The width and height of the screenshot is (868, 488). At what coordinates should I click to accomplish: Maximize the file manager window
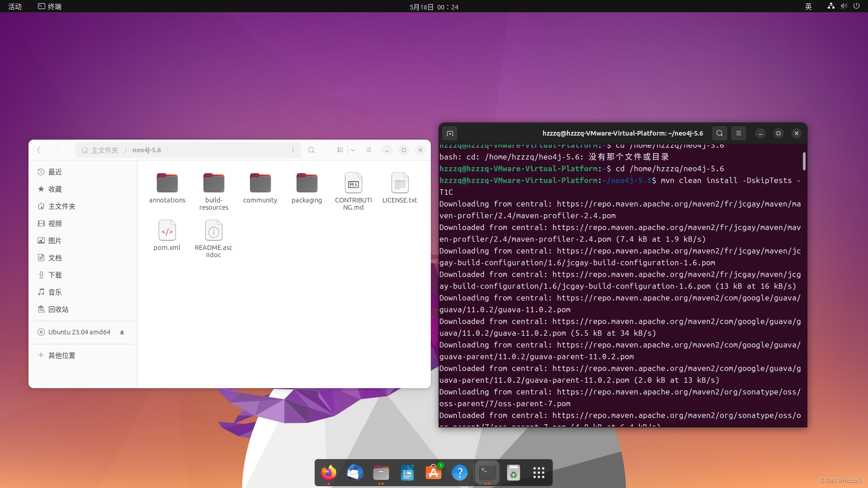click(x=404, y=150)
